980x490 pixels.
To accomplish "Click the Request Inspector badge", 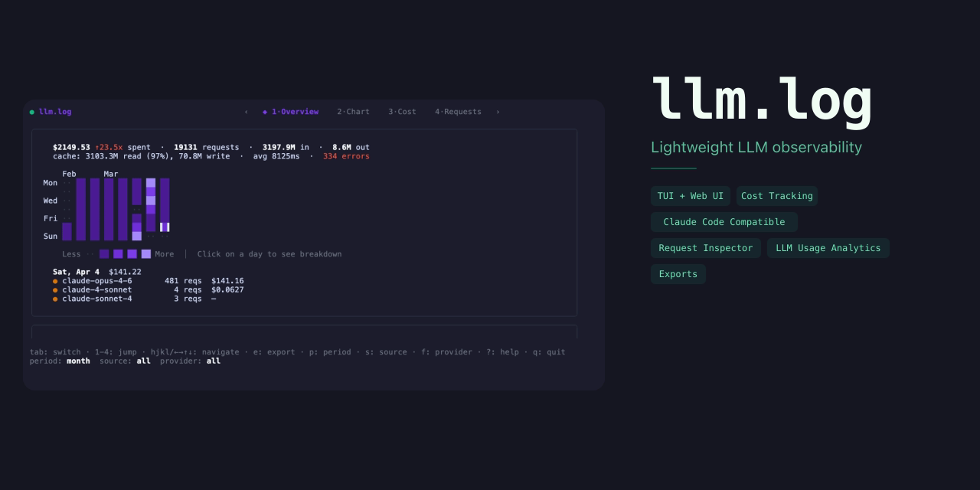I will pos(705,248).
